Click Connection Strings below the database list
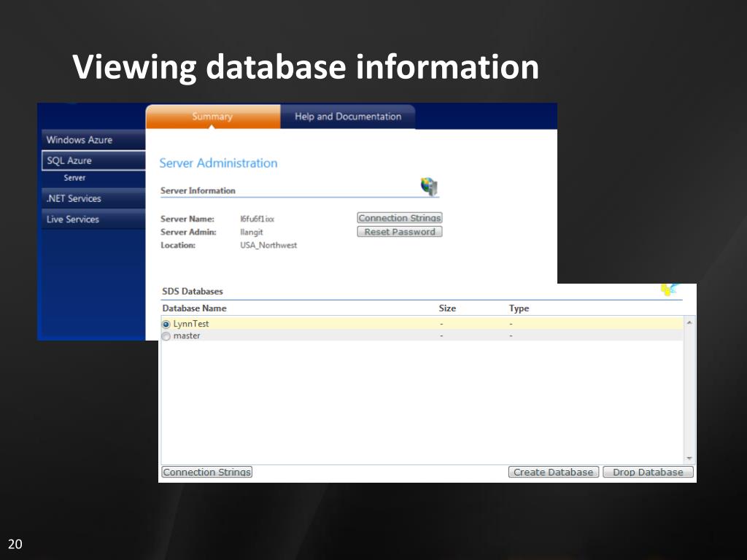Image resolution: width=747 pixels, height=560 pixels. click(206, 472)
